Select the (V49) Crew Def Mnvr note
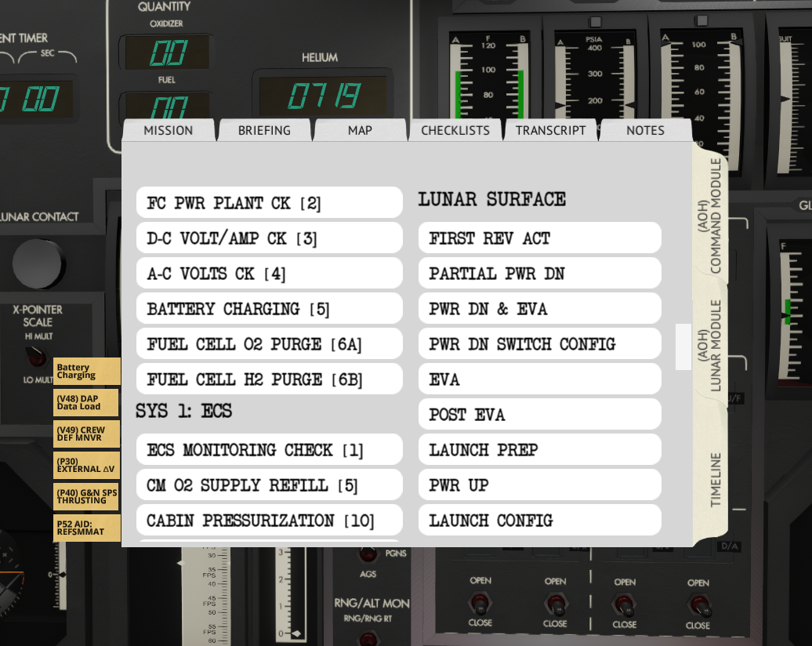Viewport: 812px width, 646px height. (86, 434)
